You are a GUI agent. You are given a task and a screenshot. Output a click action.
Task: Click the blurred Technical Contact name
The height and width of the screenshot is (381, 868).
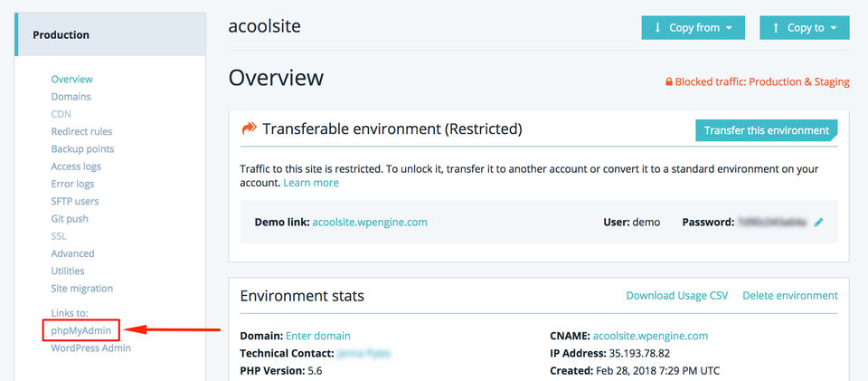click(364, 353)
